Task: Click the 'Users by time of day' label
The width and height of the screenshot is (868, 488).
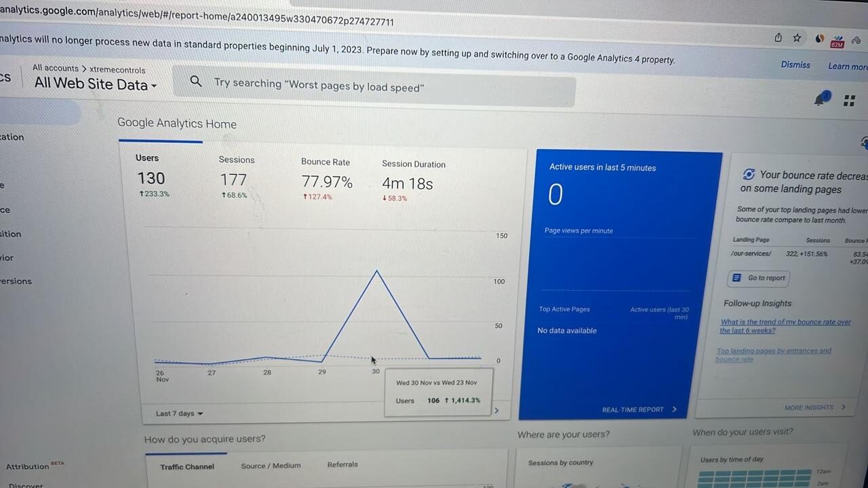Action: coord(732,460)
